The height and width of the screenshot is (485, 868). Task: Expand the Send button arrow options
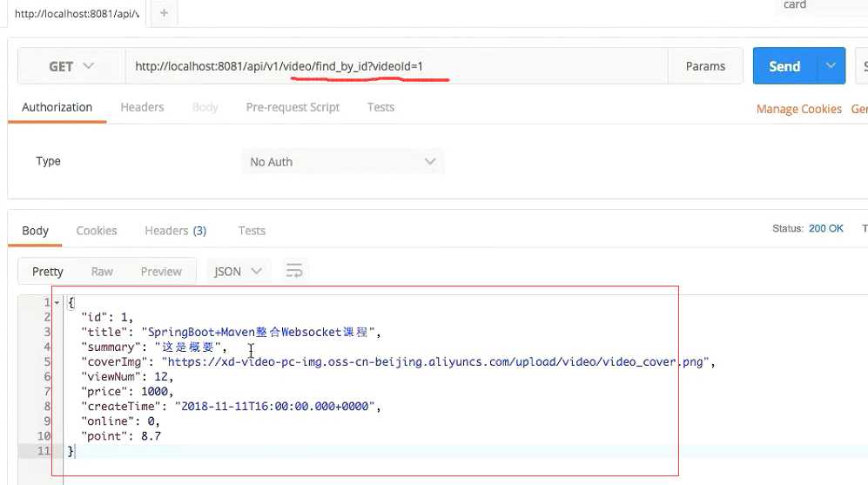point(831,66)
